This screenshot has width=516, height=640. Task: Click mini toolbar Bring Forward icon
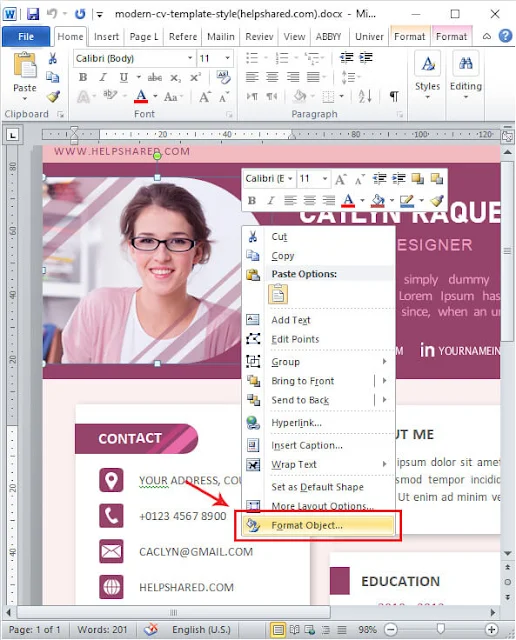coord(417,178)
